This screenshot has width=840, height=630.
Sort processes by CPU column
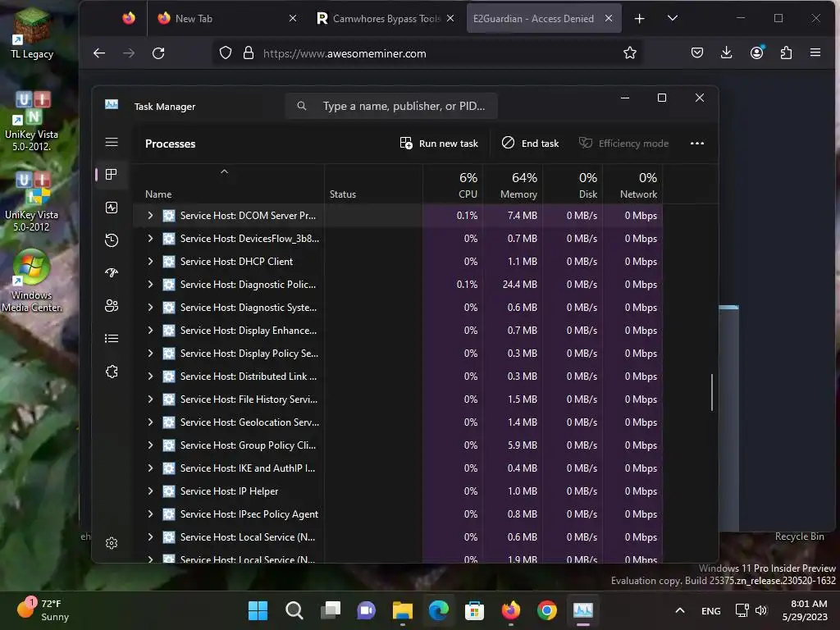453,184
